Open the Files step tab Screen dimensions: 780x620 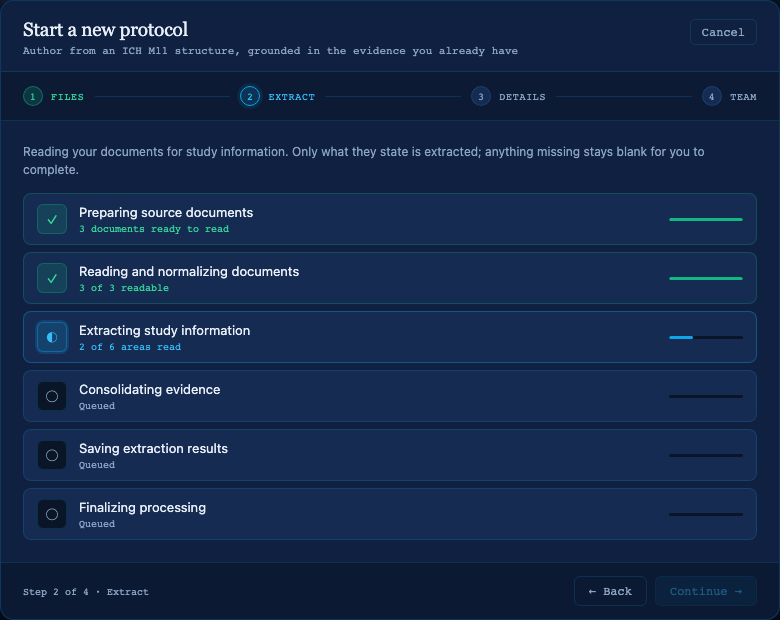point(53,97)
